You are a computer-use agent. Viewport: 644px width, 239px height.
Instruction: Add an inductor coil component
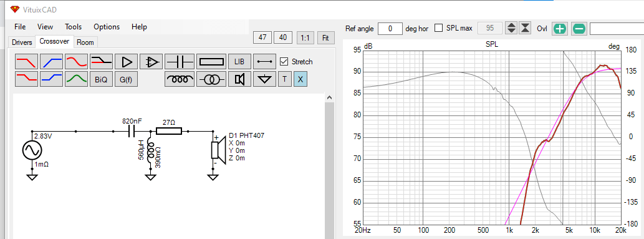(x=179, y=79)
